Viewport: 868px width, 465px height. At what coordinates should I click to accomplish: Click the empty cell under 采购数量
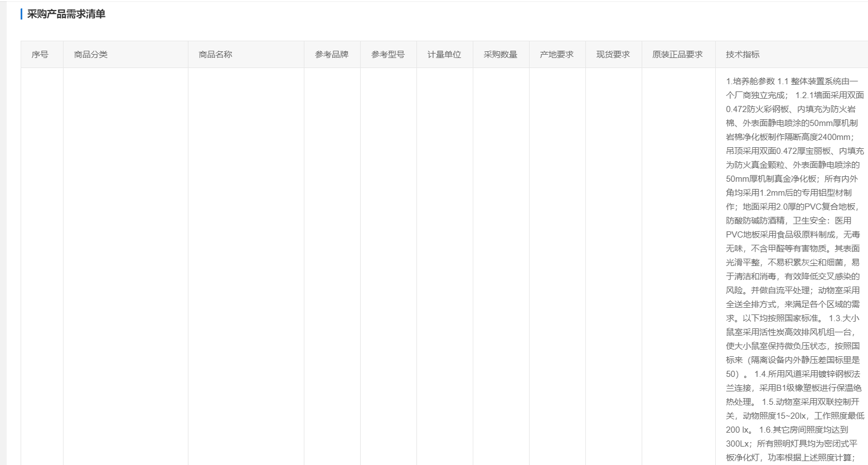[x=501, y=267]
